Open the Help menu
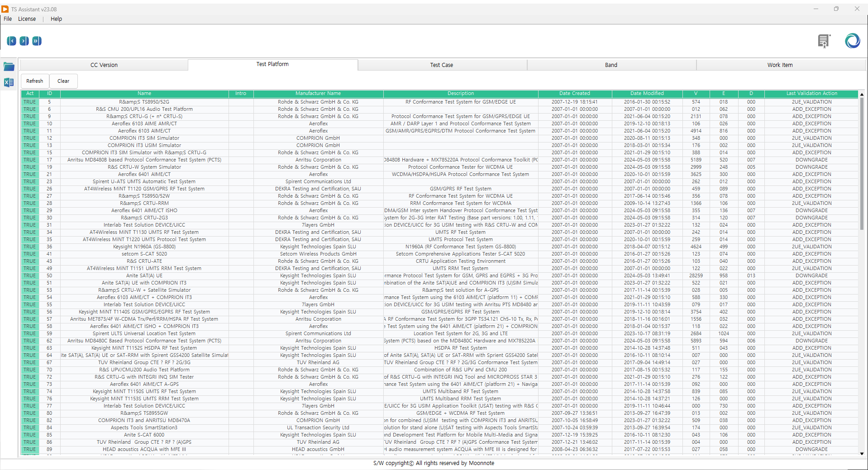The height and width of the screenshot is (470, 868). 56,19
